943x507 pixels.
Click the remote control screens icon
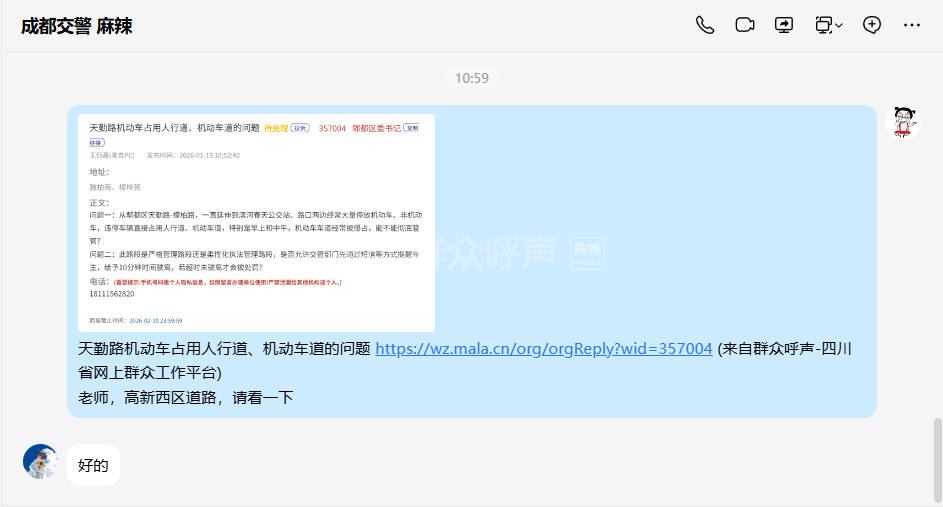click(x=823, y=25)
